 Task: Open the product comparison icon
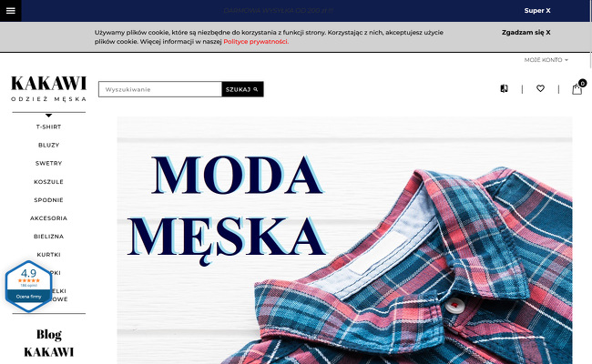pyautogui.click(x=504, y=88)
